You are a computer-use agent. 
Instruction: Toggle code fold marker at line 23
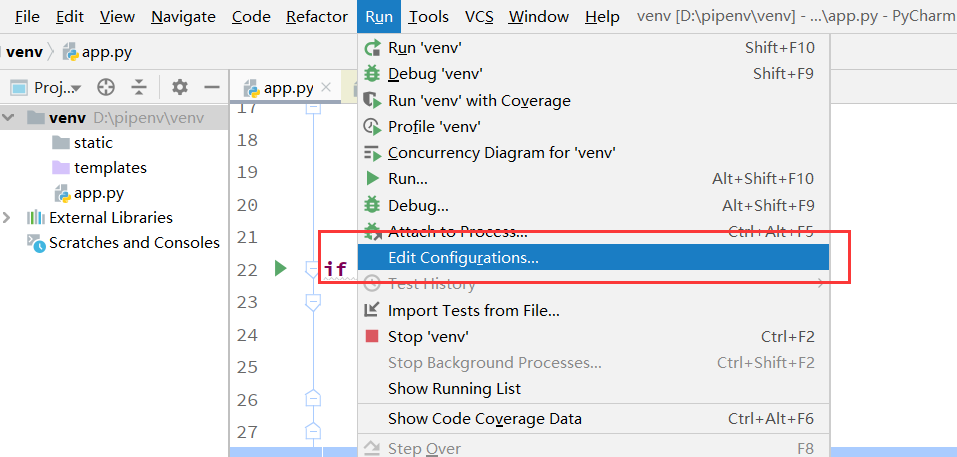[x=312, y=301]
